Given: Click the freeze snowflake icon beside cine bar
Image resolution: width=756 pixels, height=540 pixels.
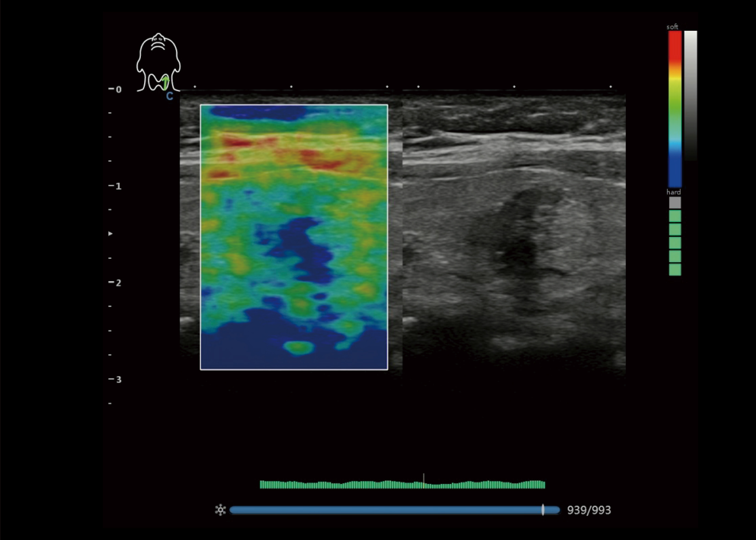Looking at the screenshot, I should 220,510.
